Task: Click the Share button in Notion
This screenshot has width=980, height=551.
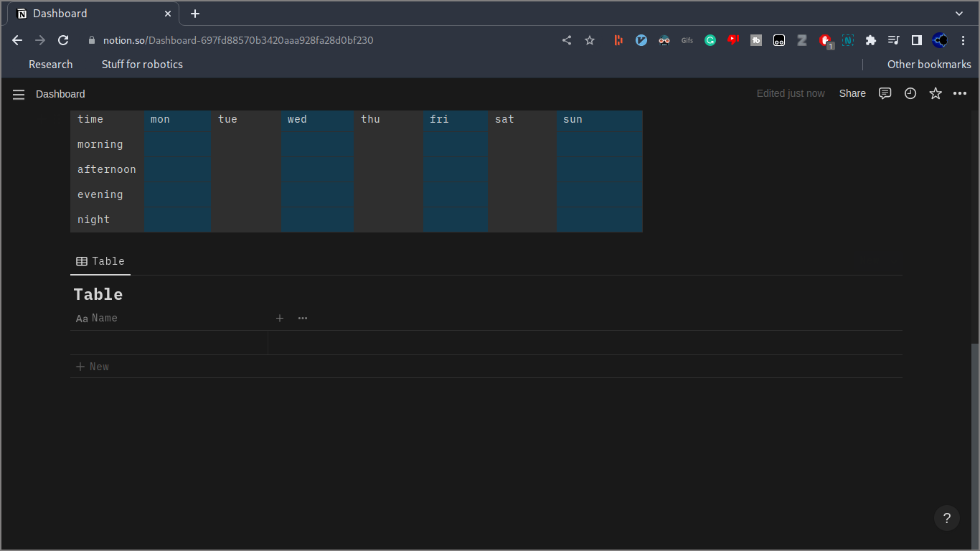Action: click(852, 93)
